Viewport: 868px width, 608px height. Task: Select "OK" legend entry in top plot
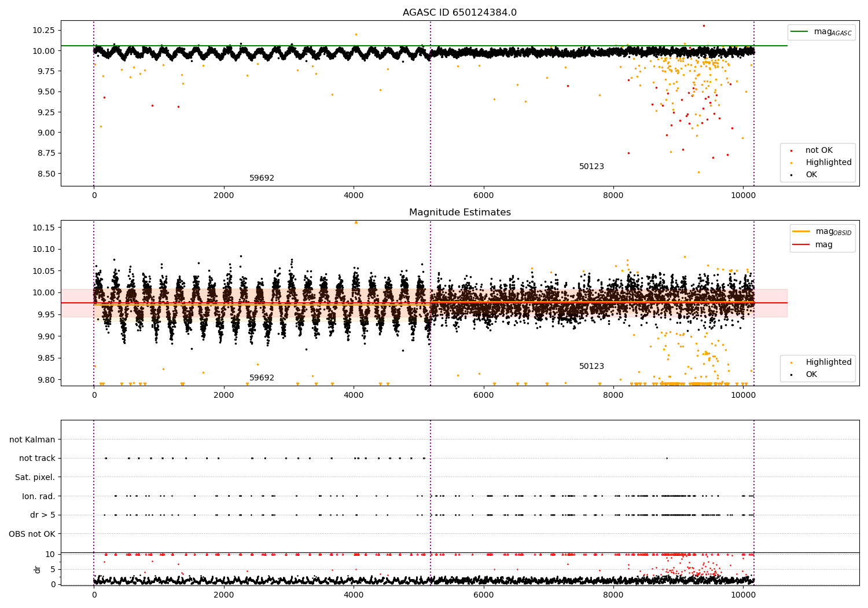[811, 175]
